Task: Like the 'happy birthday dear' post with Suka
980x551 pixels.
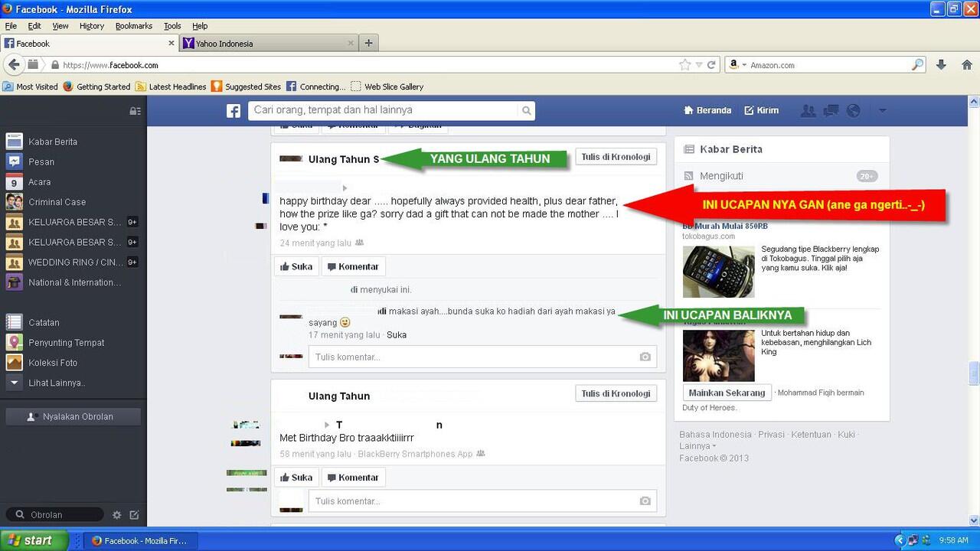Action: coord(296,267)
